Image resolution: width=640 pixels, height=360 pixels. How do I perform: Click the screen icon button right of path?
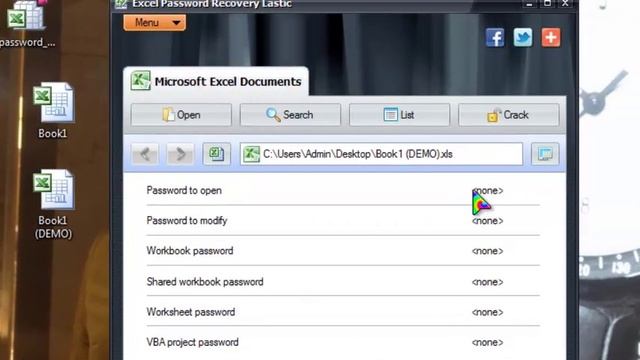[x=545, y=154]
